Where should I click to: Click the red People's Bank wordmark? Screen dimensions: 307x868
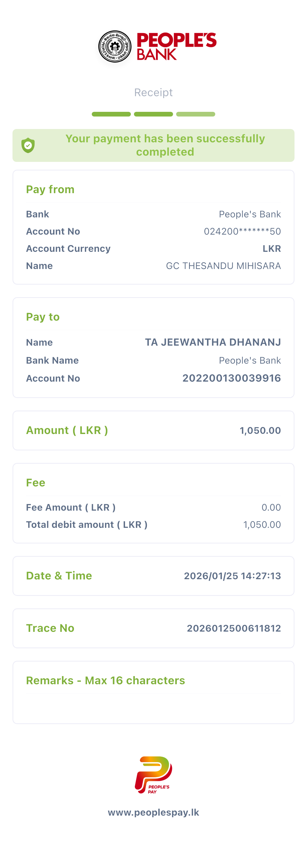[x=176, y=46]
